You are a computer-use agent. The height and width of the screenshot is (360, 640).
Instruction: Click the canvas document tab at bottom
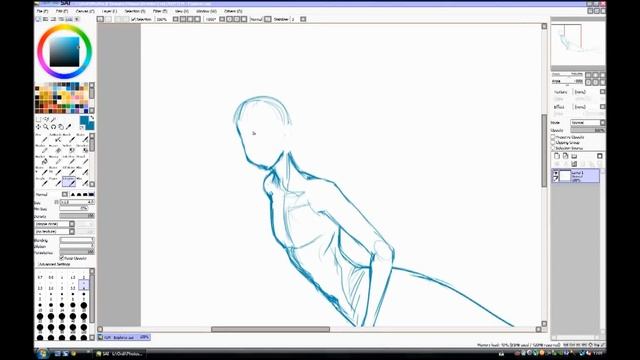124,337
